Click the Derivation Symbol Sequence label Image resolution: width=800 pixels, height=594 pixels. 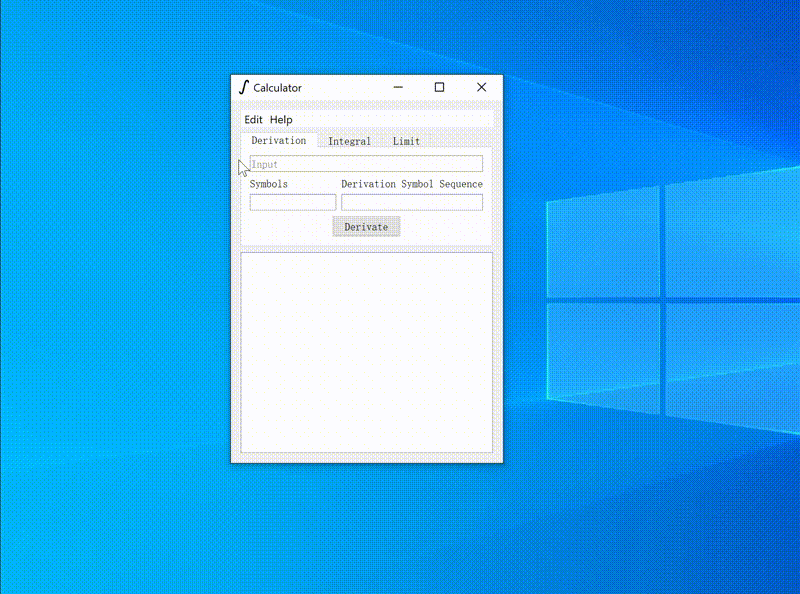click(x=412, y=184)
